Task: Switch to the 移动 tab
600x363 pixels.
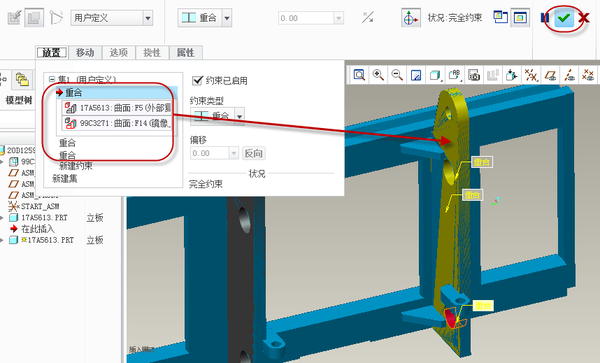Action: click(85, 52)
